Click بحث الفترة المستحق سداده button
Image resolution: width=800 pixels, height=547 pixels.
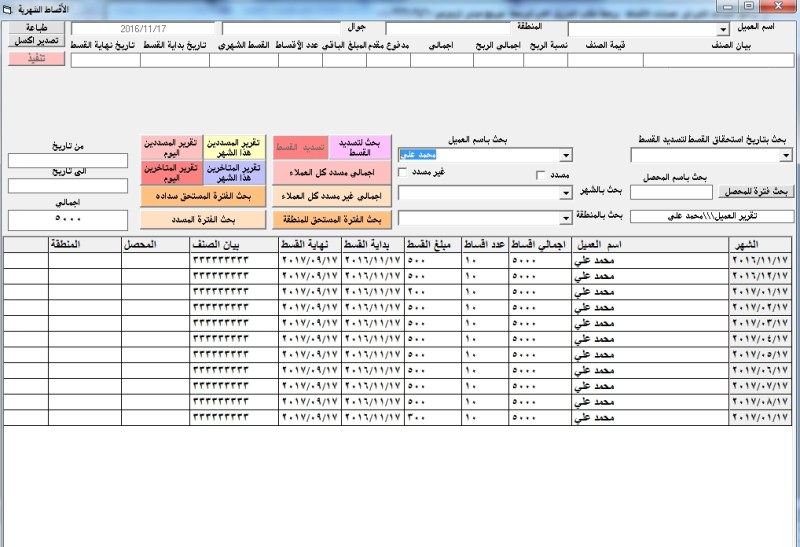pos(203,196)
